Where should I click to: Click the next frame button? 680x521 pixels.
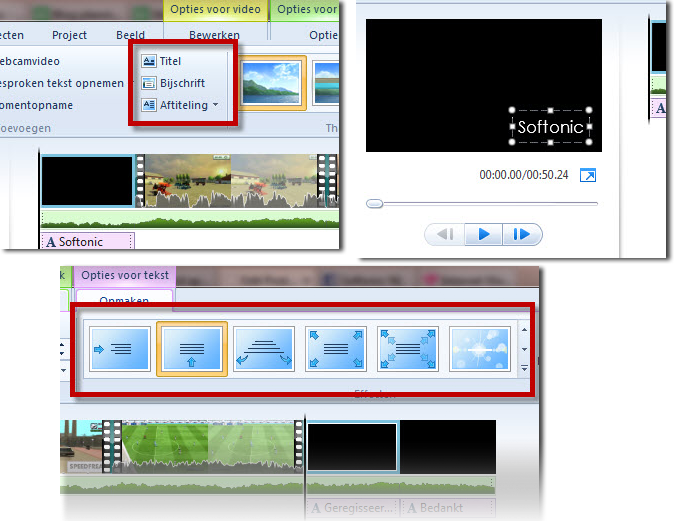pyautogui.click(x=522, y=234)
